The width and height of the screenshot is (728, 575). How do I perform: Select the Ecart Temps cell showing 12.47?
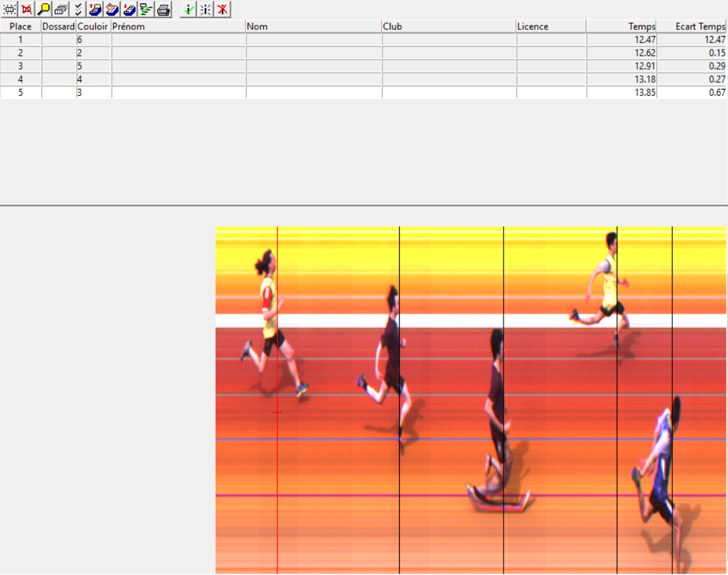pos(692,40)
